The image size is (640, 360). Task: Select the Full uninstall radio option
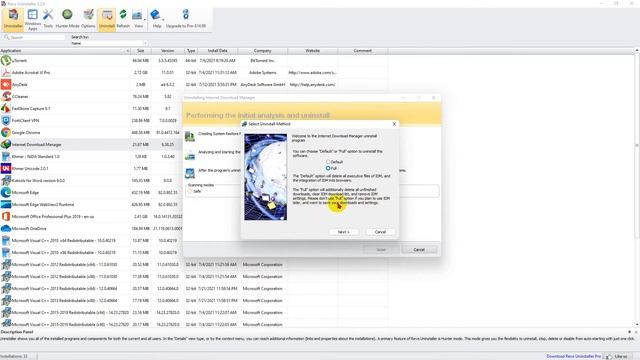pos(328,168)
